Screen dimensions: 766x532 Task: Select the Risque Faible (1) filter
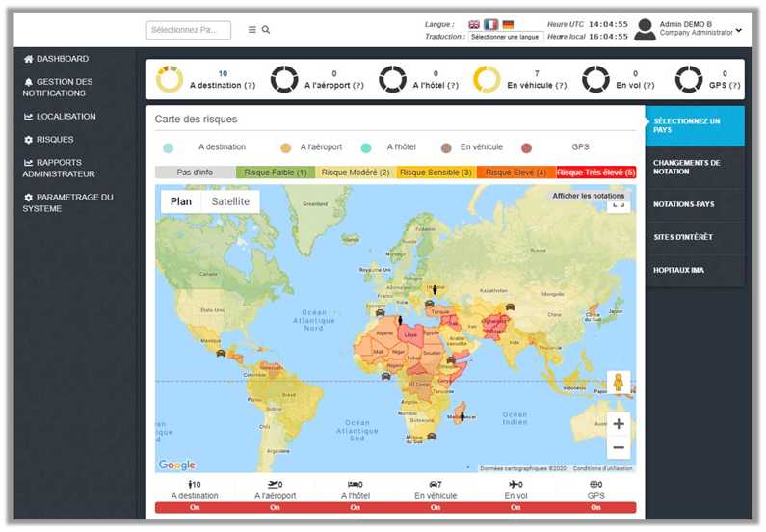tap(276, 173)
